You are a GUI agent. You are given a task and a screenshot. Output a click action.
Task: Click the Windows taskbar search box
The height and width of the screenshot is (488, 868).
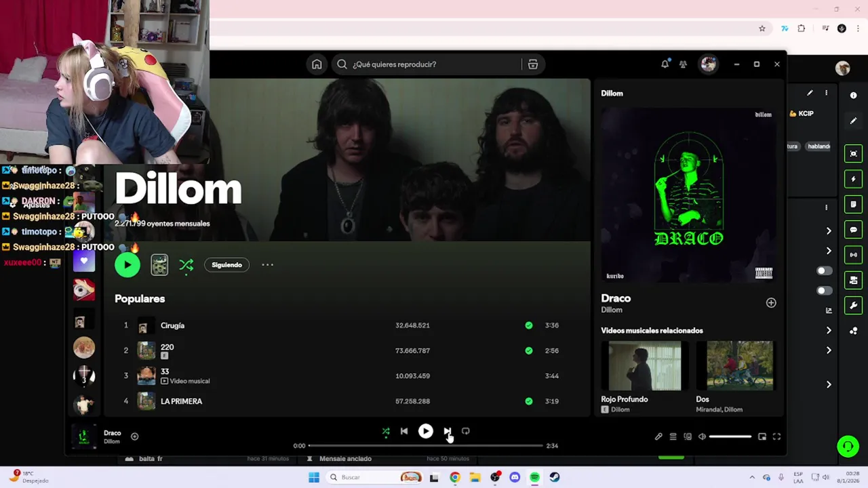(x=374, y=477)
